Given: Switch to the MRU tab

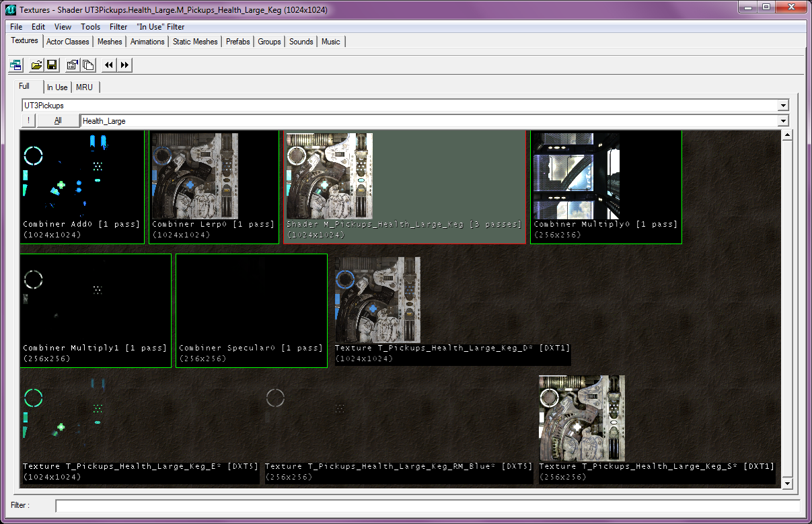Looking at the screenshot, I should (x=84, y=87).
